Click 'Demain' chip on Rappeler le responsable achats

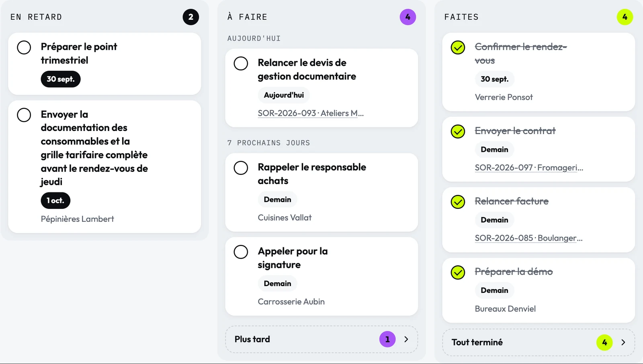coord(277,200)
